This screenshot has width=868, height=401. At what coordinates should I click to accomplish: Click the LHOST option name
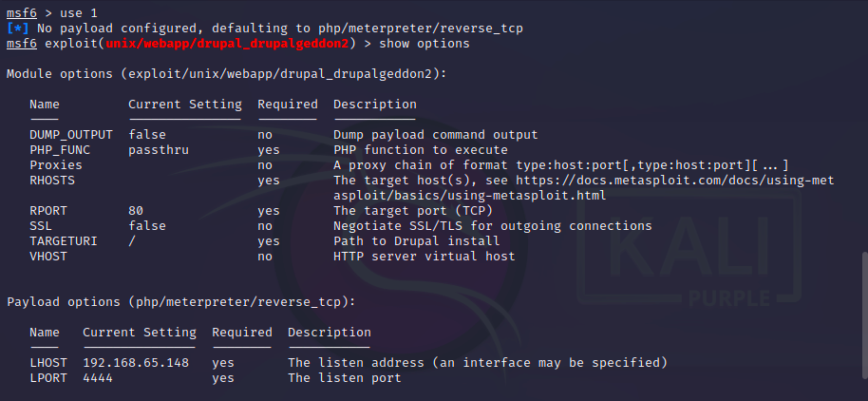[48, 363]
